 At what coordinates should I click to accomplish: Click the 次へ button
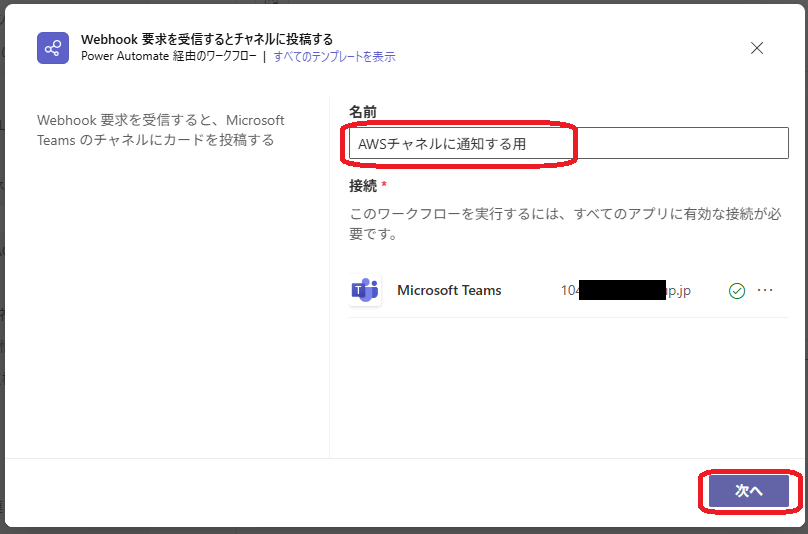pyautogui.click(x=749, y=491)
